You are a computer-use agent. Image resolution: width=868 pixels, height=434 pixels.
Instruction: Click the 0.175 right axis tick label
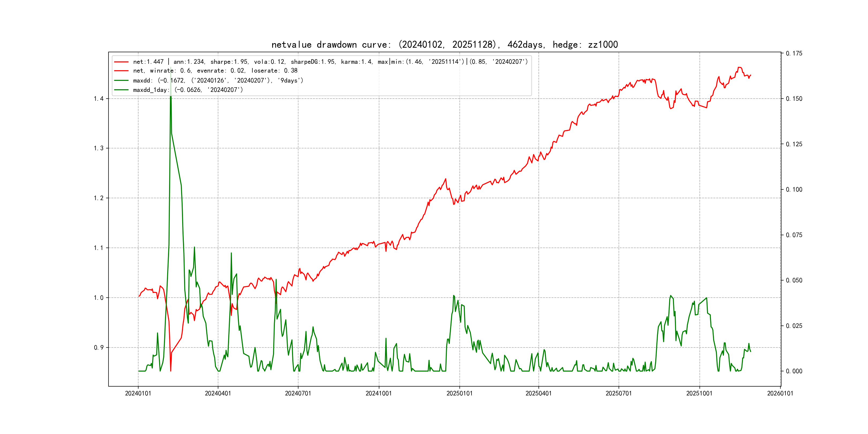pyautogui.click(x=794, y=54)
